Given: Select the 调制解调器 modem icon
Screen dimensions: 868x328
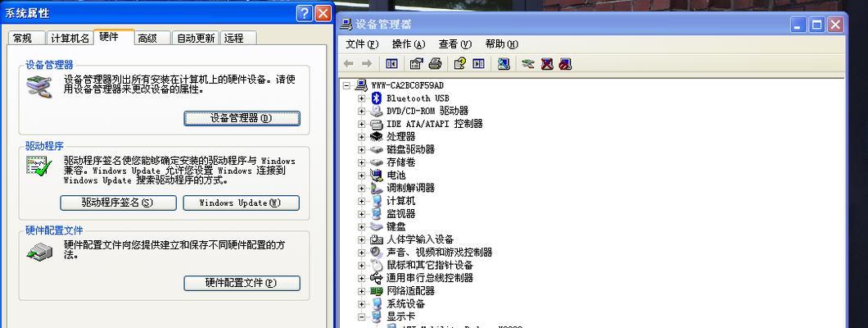Looking at the screenshot, I should pyautogui.click(x=377, y=188).
